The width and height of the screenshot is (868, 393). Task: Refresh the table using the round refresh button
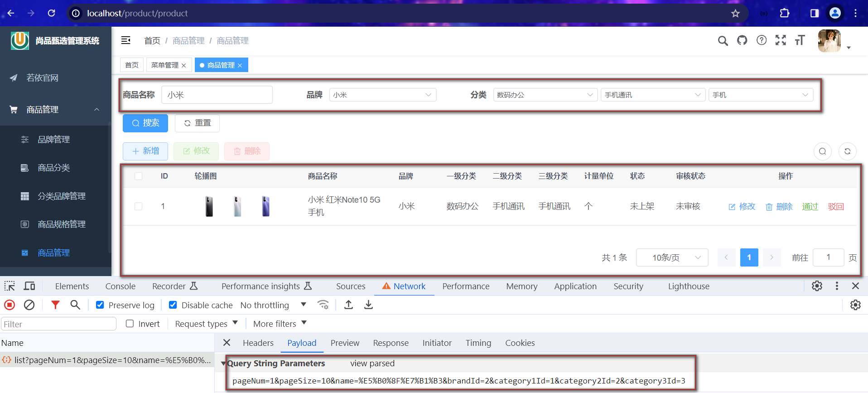847,151
